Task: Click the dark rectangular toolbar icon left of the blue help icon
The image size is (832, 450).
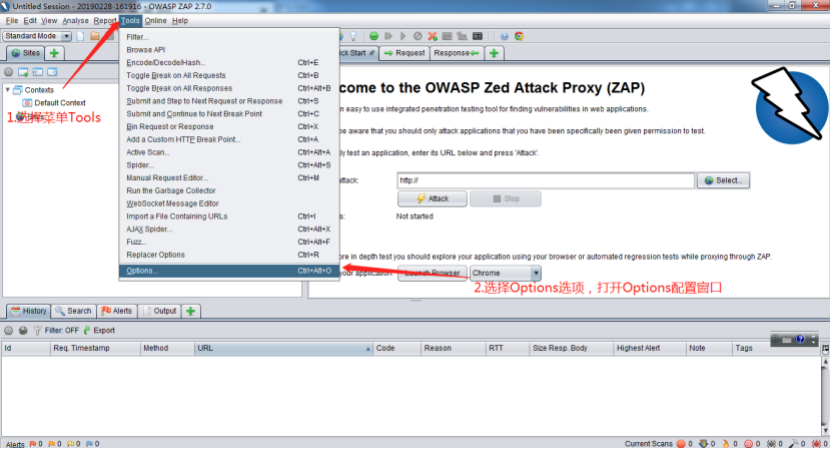Action: (x=478, y=36)
